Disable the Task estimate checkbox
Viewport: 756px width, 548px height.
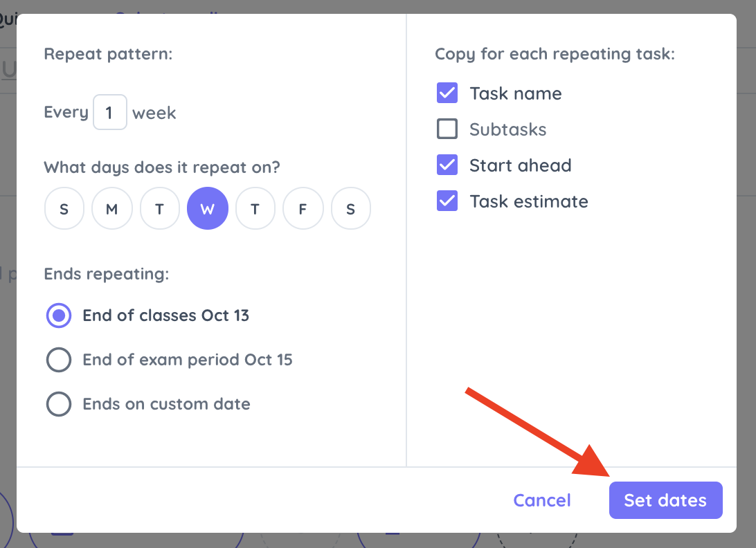click(x=447, y=201)
